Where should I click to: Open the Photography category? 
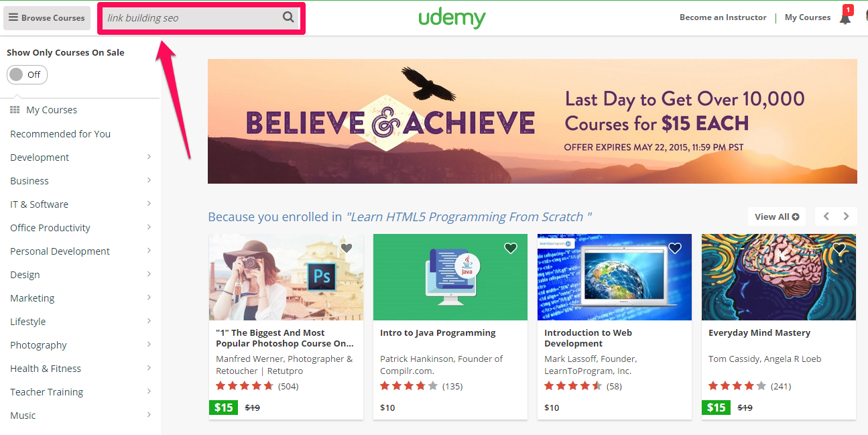[38, 345]
